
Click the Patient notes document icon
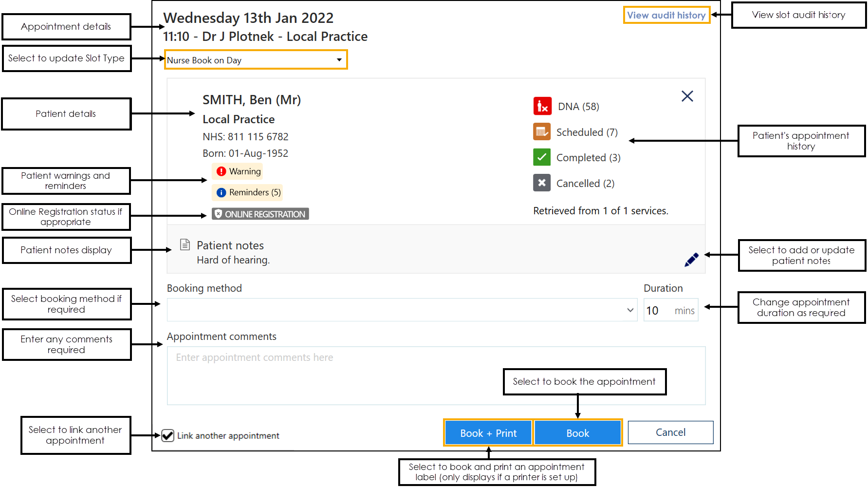tap(185, 244)
